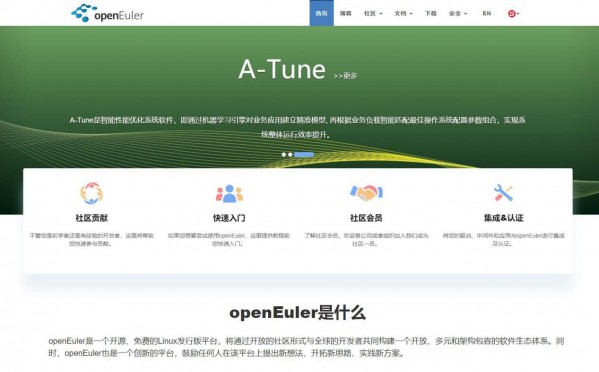599x372 pixels.
Task: Expand the 文档 dropdown menu
Action: (x=403, y=13)
